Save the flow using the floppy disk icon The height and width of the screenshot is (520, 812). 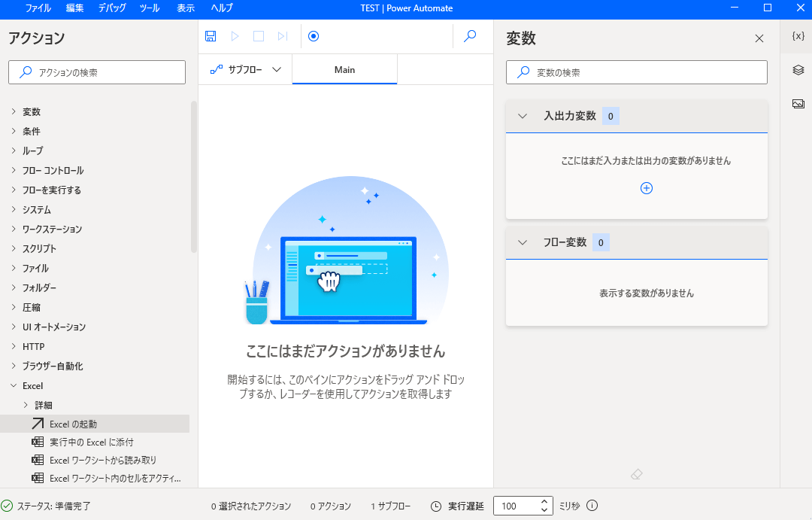[x=211, y=35]
